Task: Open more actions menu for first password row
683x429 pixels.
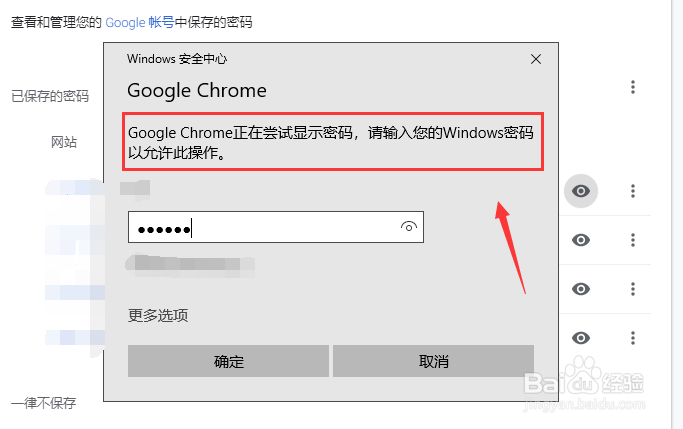Action: pyautogui.click(x=633, y=191)
